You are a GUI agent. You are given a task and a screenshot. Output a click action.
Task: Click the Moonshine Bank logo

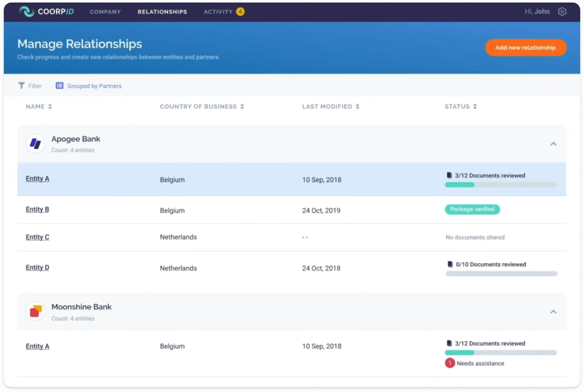(x=35, y=311)
